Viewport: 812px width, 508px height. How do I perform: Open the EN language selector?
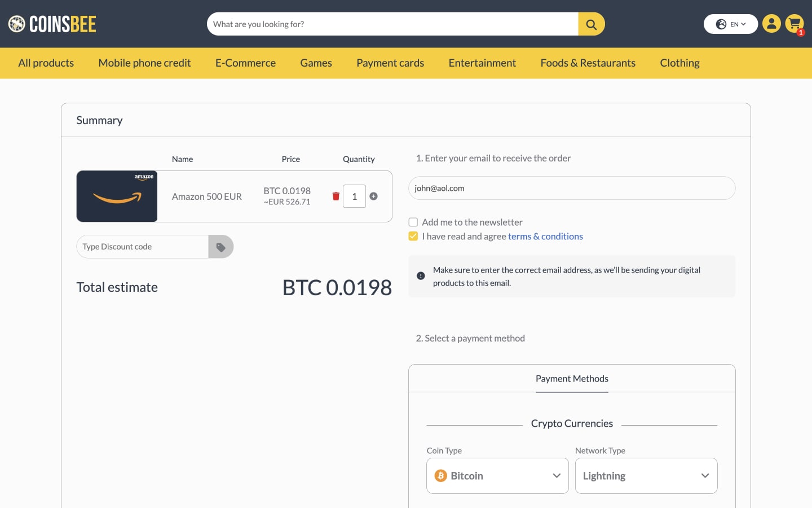click(x=730, y=24)
